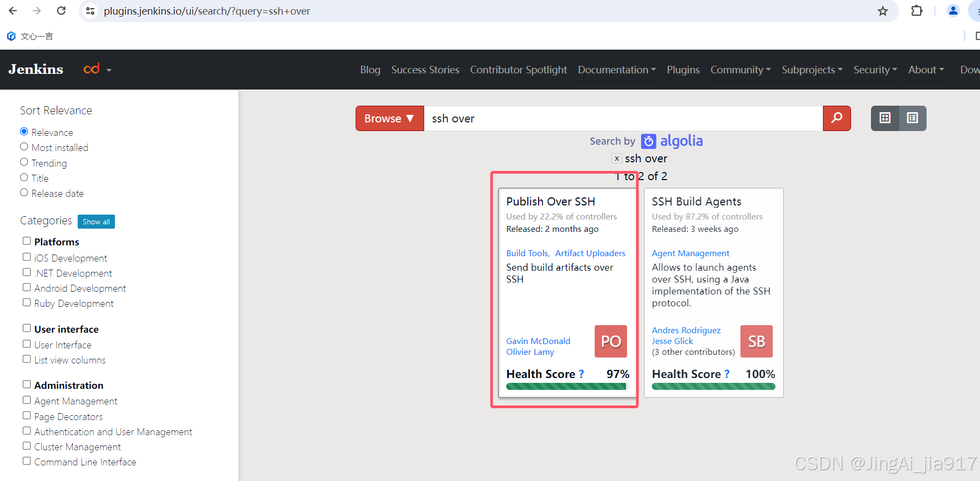Open the Publish Over SSH plugin
This screenshot has width=980, height=481.
(x=550, y=202)
